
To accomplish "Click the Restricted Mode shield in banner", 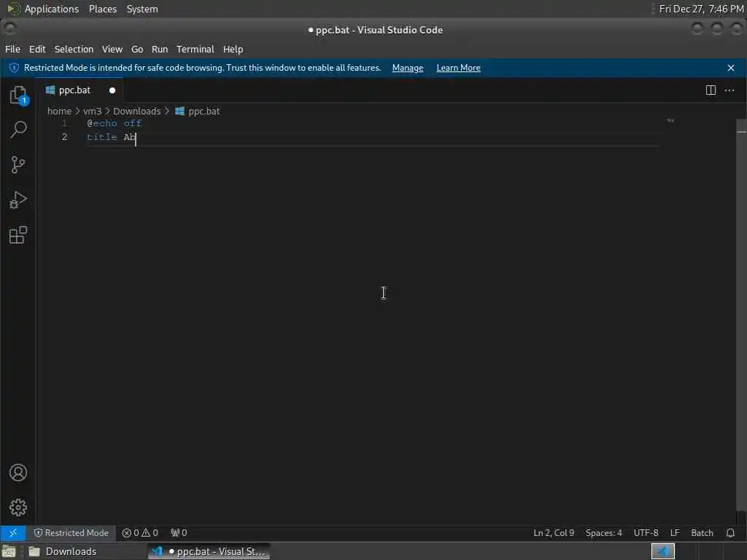I will (15, 68).
